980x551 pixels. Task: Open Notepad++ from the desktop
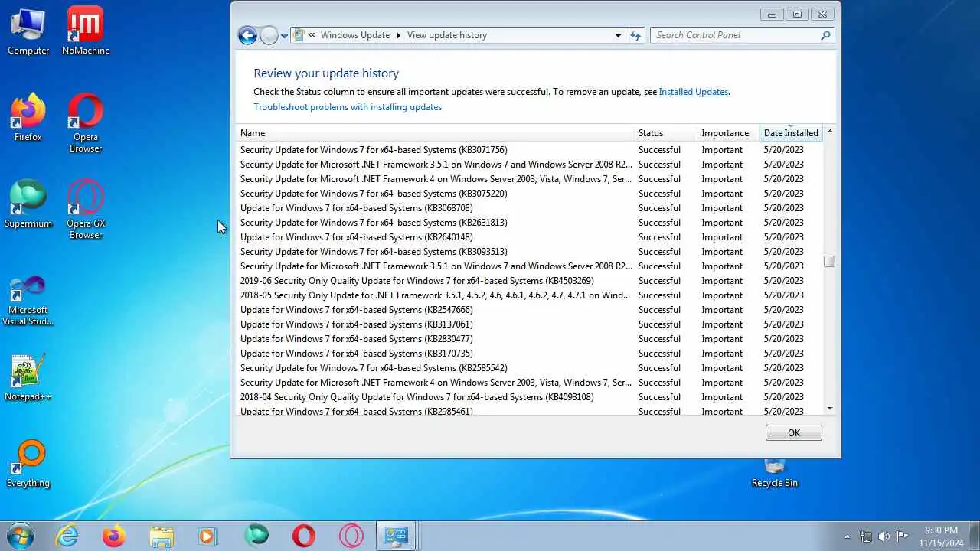(x=28, y=377)
